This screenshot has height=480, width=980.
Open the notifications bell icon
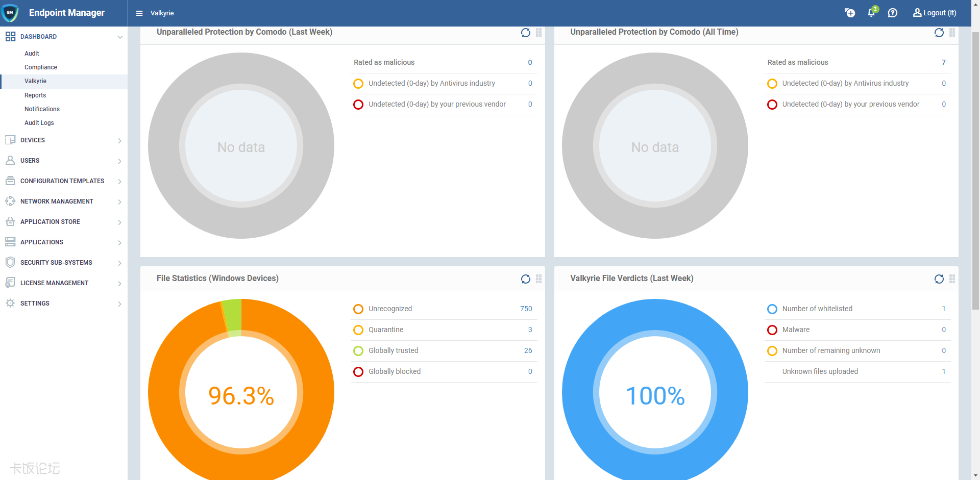[x=871, y=13]
